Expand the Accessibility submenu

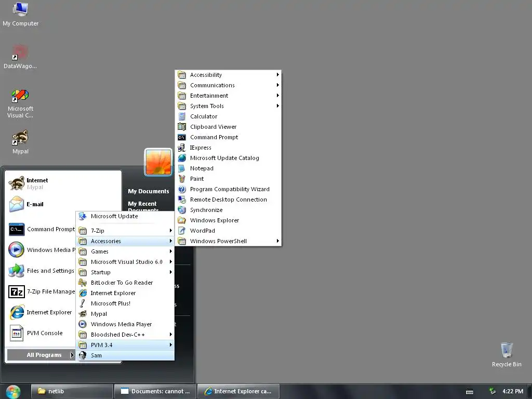[x=229, y=75]
